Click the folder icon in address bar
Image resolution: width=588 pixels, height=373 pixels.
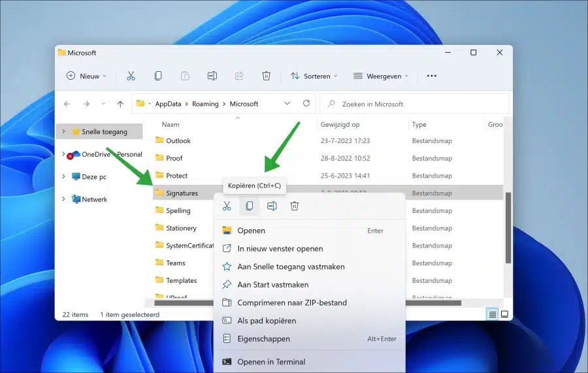140,103
